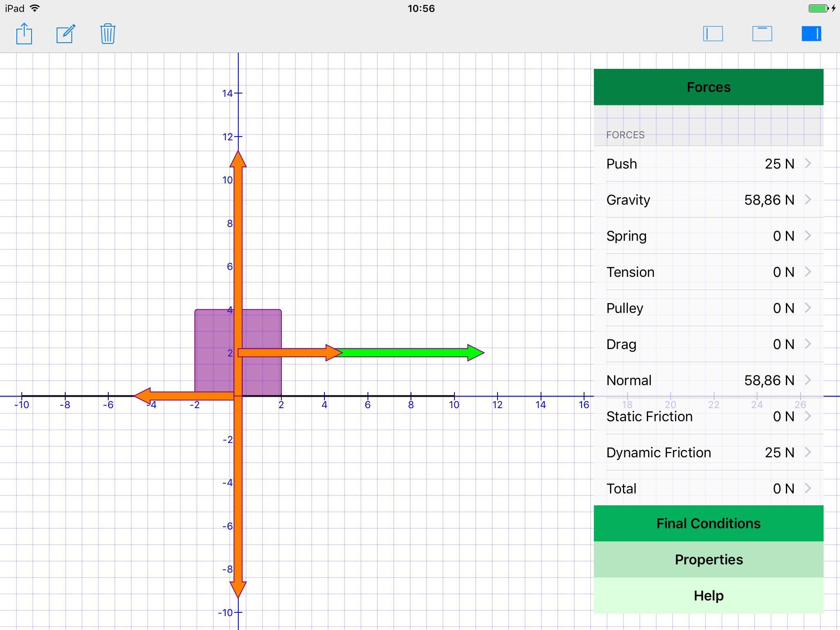Tap the edit pencil icon
This screenshot has width=840, height=630.
[x=66, y=34]
